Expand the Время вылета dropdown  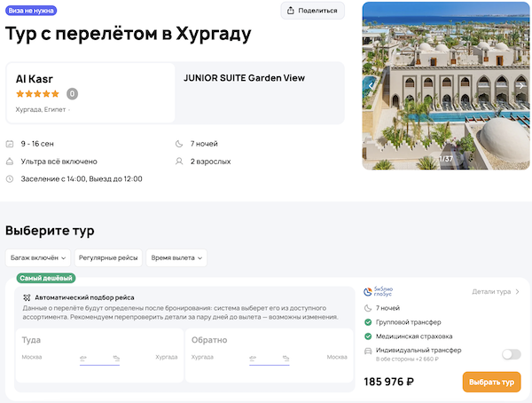point(177,257)
